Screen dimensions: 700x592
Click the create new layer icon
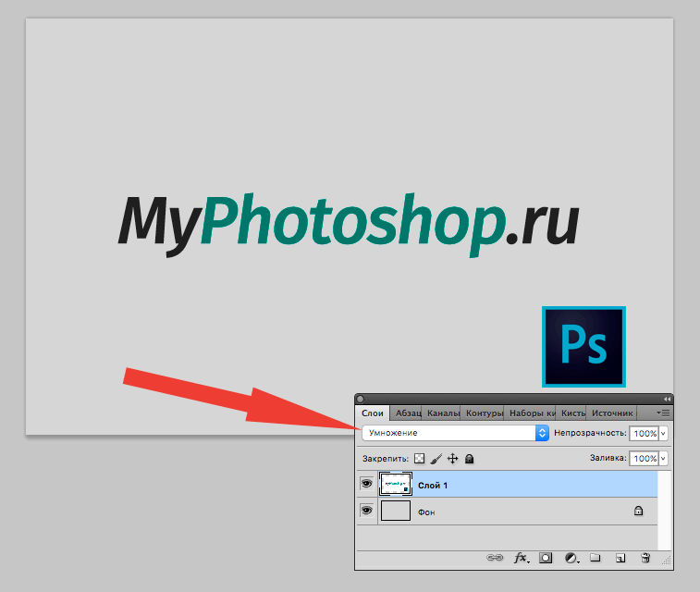621,558
